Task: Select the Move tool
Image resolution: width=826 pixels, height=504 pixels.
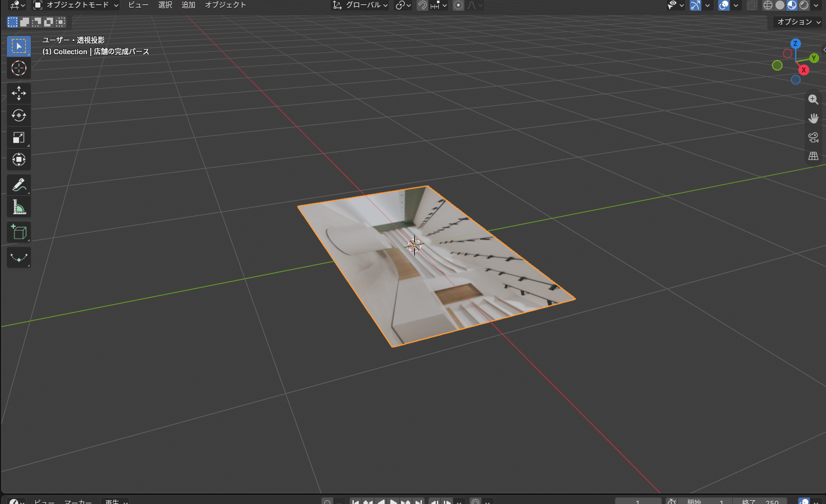Action: point(19,94)
